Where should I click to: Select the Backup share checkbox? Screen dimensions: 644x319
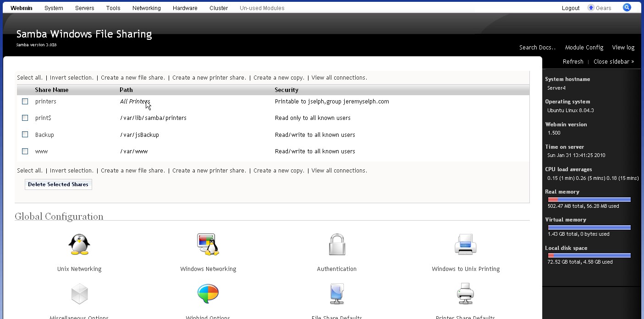pos(25,135)
